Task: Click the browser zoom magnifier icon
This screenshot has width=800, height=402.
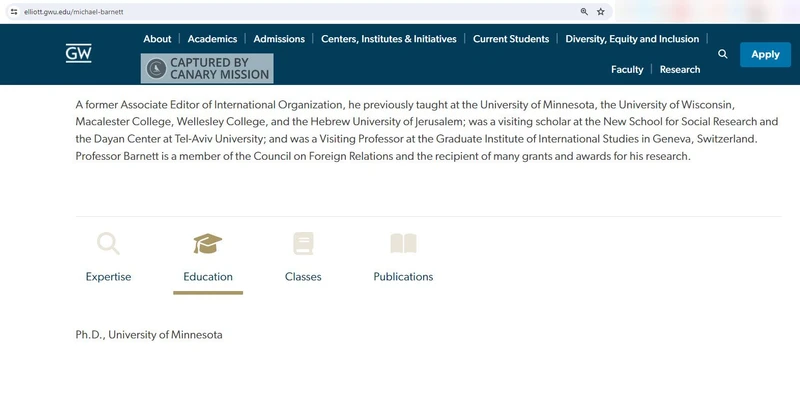Action: pyautogui.click(x=584, y=11)
